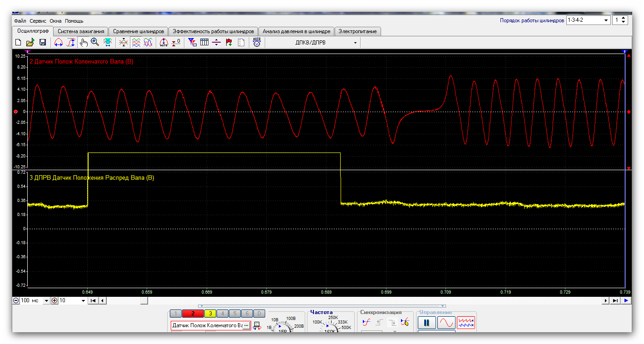Image resolution: width=644 pixels, height=344 pixels.
Task: Open the Сервис menu
Action: 38,21
